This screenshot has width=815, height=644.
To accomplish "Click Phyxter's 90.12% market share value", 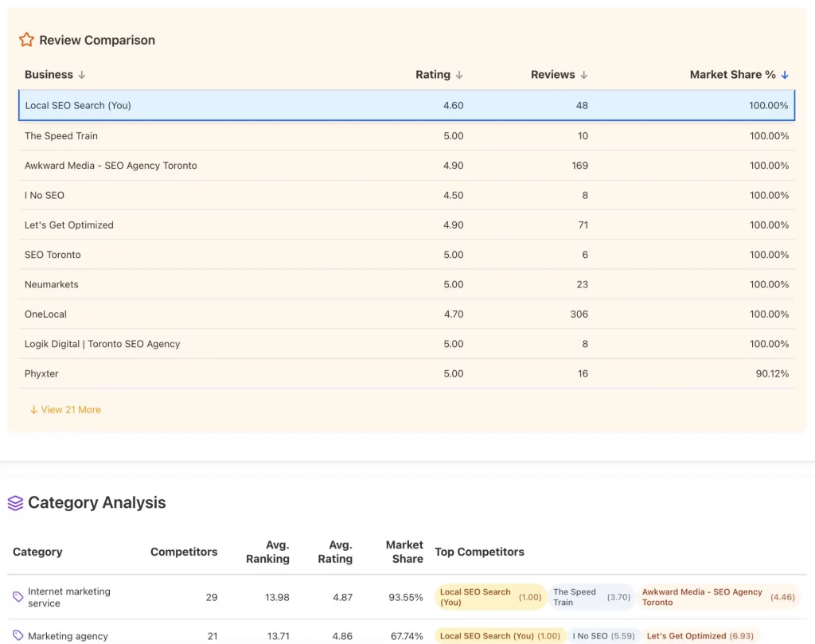I will pyautogui.click(x=772, y=373).
